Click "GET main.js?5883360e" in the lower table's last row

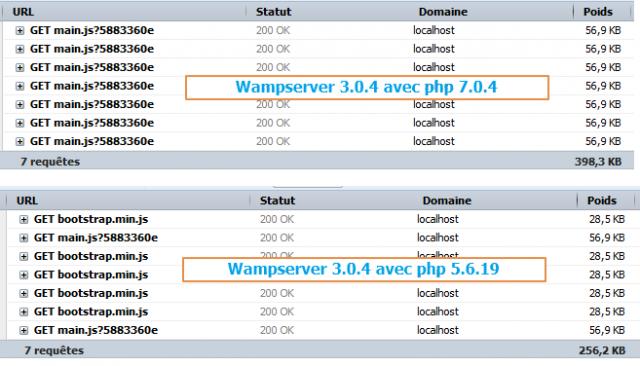point(96,330)
